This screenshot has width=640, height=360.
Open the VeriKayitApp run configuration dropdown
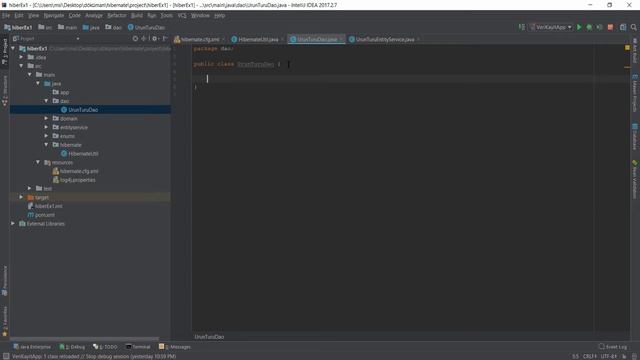tap(551, 27)
